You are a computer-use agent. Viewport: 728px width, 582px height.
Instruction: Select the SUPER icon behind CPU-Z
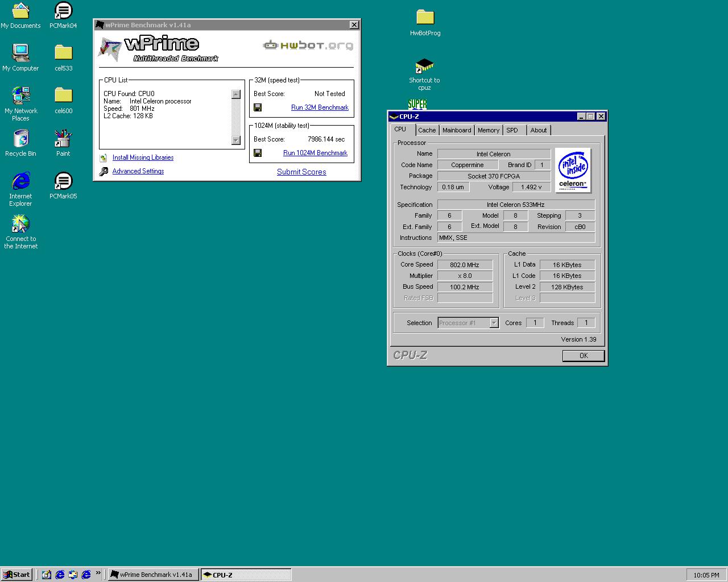417,104
